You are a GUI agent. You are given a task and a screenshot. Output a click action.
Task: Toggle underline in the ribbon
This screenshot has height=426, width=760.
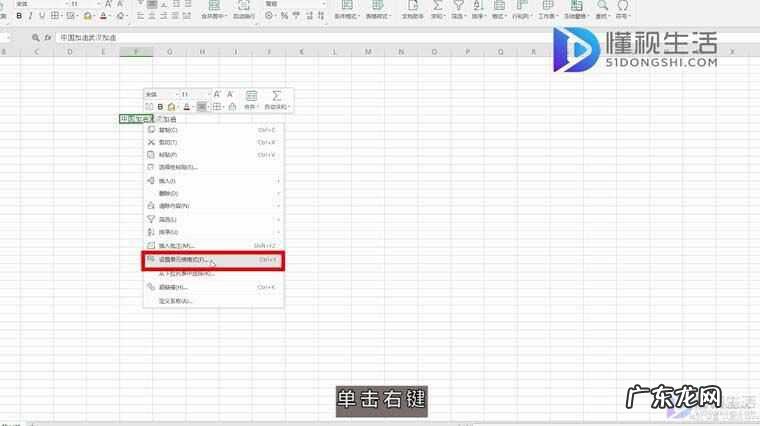[42, 16]
